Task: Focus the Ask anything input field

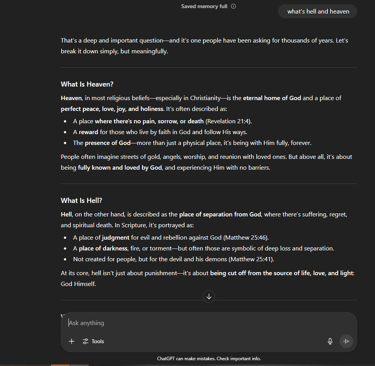Action: (209, 323)
